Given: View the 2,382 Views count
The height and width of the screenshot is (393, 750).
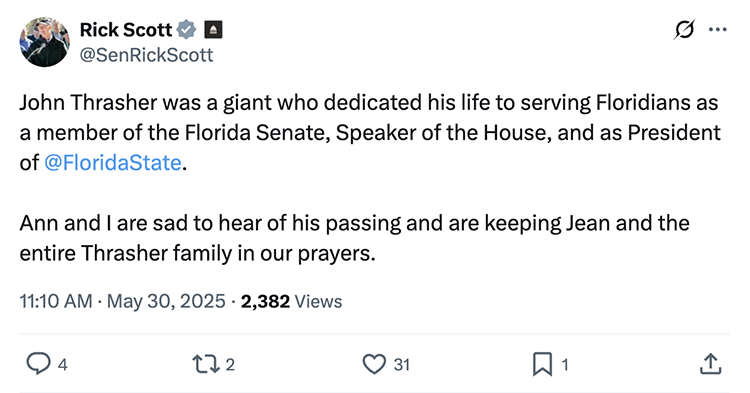Looking at the screenshot, I should (291, 302).
